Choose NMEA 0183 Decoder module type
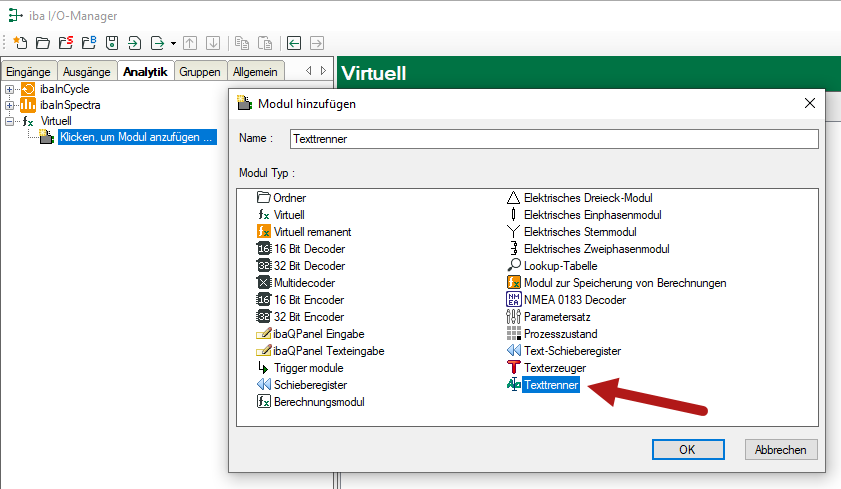 click(574, 300)
